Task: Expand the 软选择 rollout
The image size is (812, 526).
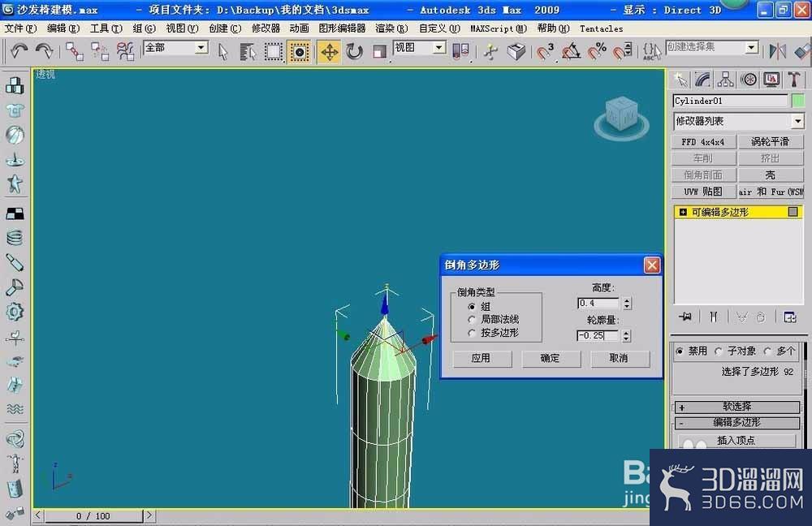Action: pos(737,407)
